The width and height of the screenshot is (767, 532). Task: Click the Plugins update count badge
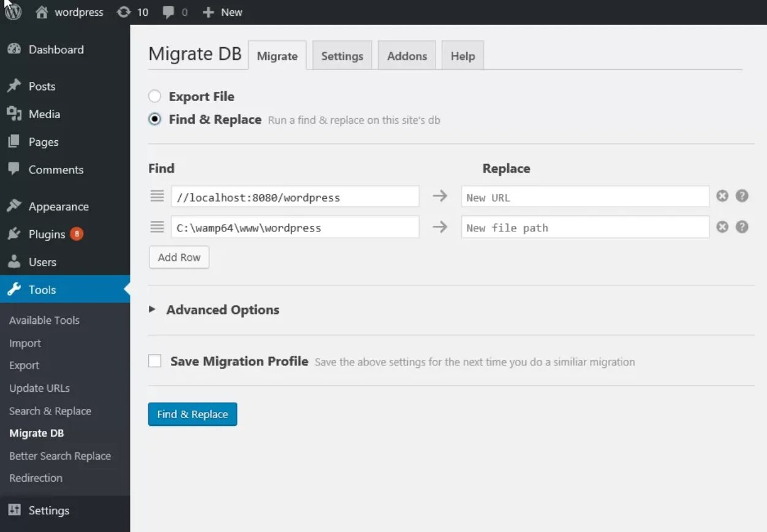pos(77,234)
